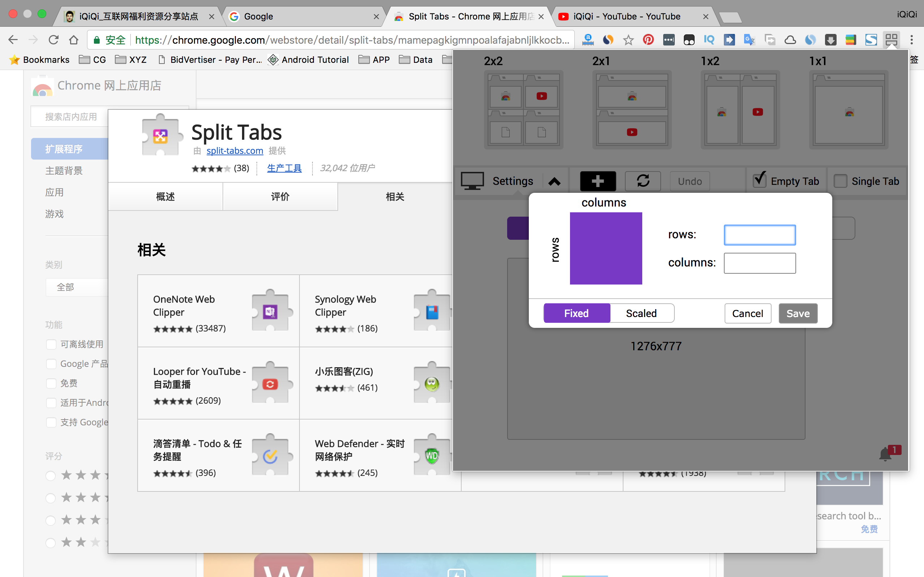This screenshot has width=924, height=577.
Task: Click the cloud extension icon
Action: point(790,40)
